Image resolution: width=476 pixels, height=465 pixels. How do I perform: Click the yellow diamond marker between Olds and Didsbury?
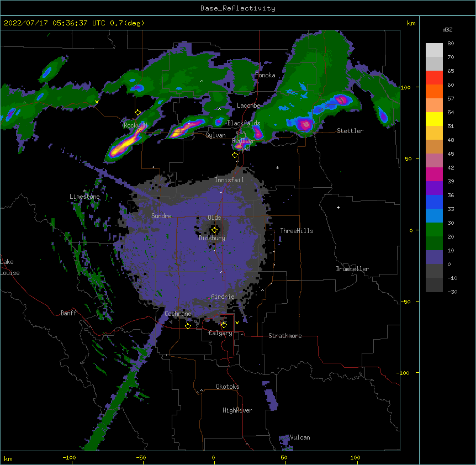(214, 230)
